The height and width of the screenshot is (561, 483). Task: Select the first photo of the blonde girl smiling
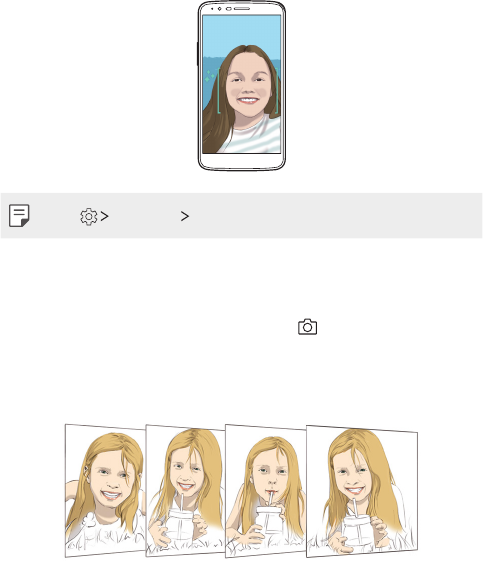(x=105, y=490)
